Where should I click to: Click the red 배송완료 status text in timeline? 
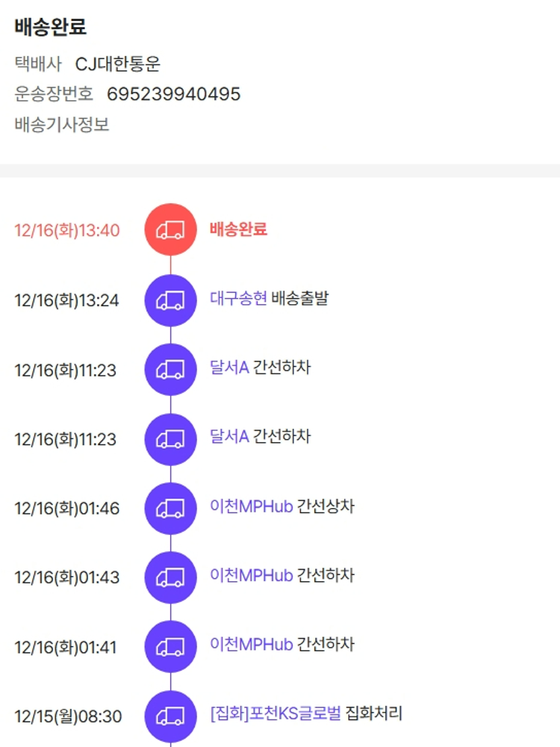pyautogui.click(x=238, y=229)
